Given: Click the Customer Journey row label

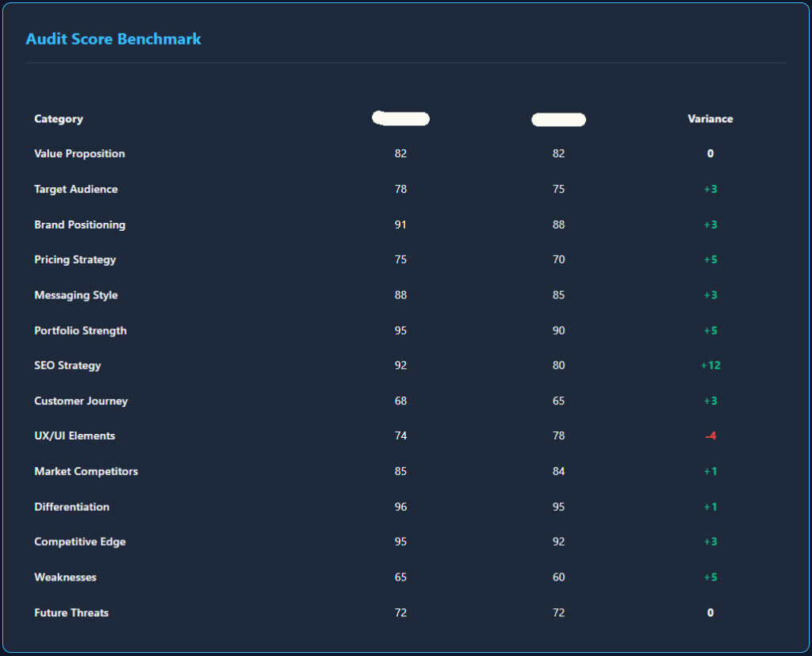Looking at the screenshot, I should (80, 401).
